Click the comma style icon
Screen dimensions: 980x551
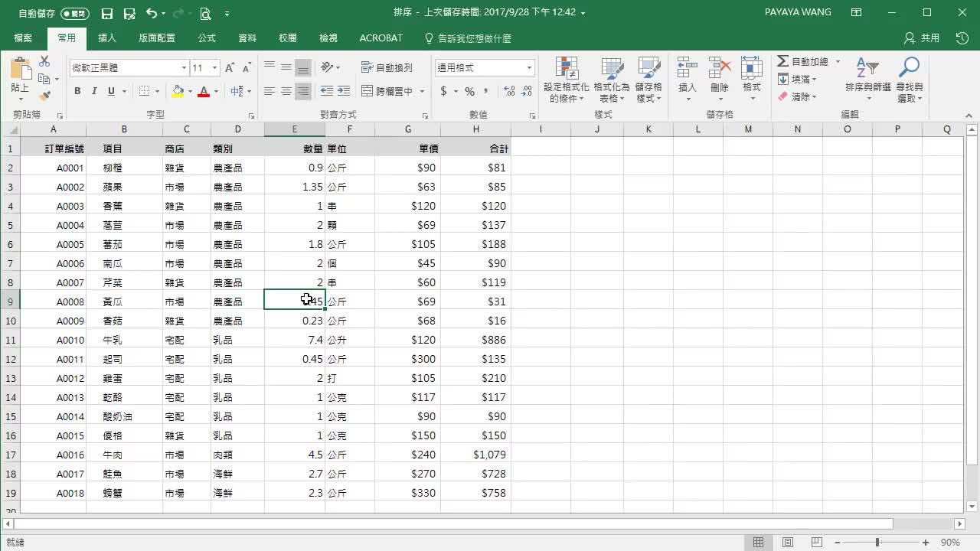[487, 91]
